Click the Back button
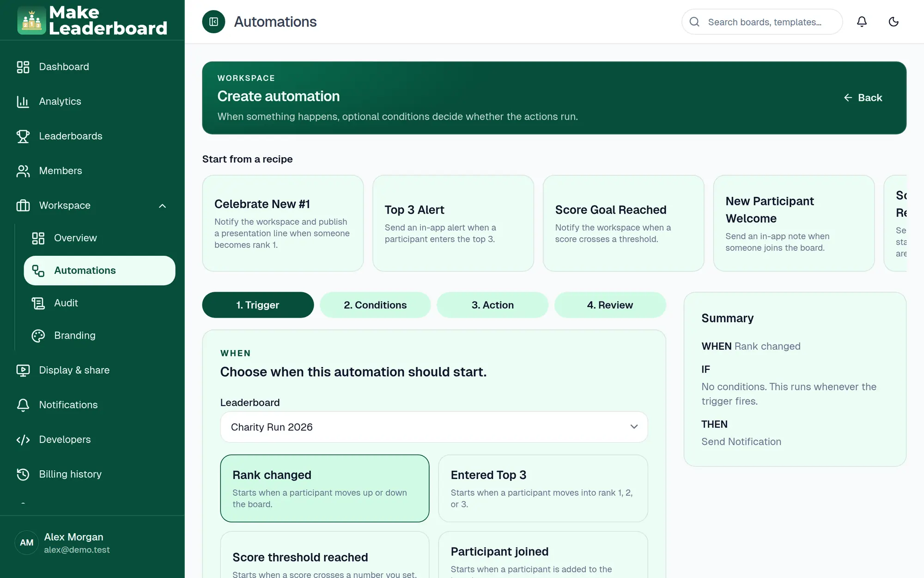This screenshot has height=578, width=924. click(x=863, y=98)
